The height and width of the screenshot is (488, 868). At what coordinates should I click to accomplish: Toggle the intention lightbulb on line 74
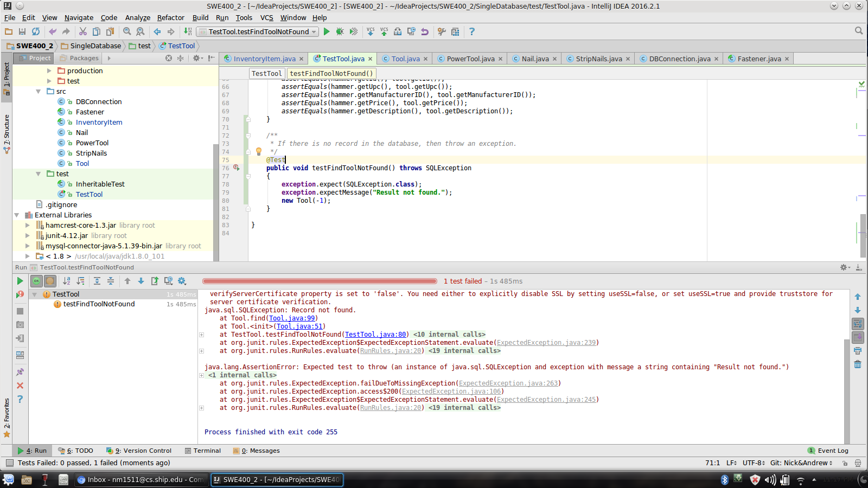click(259, 151)
